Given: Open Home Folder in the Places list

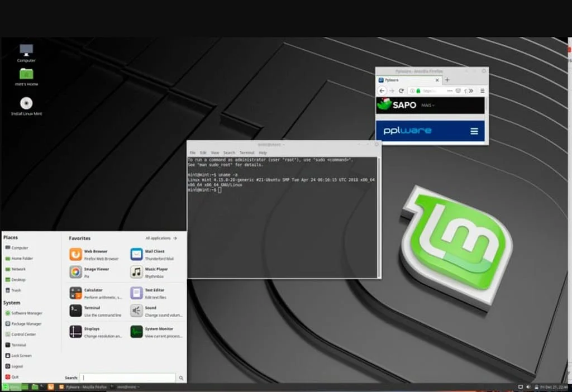Looking at the screenshot, I should [x=19, y=259].
